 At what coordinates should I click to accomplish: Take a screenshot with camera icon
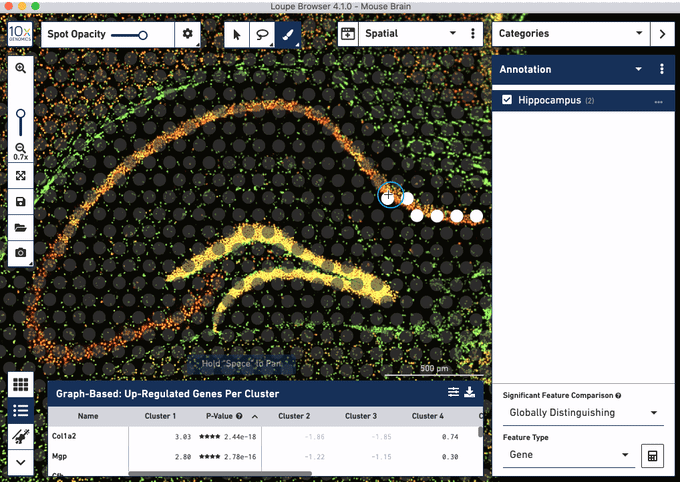[x=20, y=252]
